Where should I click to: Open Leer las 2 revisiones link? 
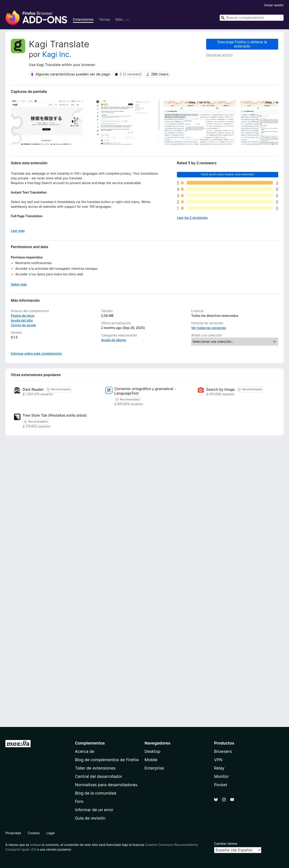pyautogui.click(x=192, y=218)
